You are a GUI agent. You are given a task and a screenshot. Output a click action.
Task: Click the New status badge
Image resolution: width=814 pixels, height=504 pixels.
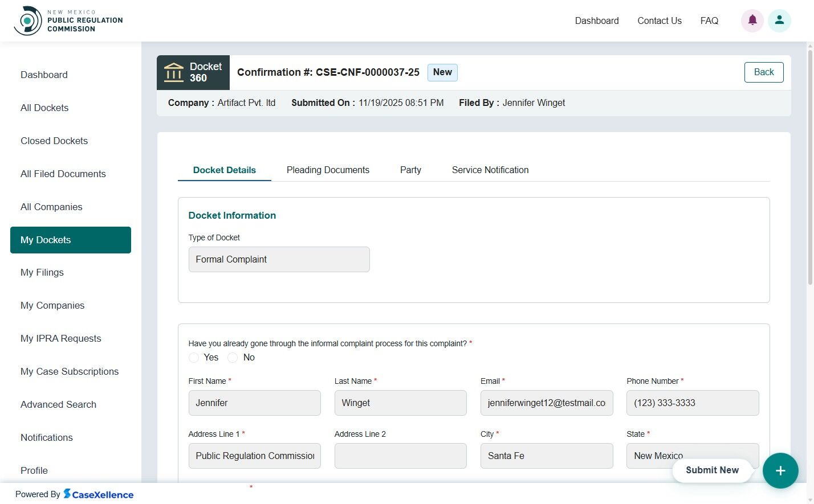click(x=442, y=72)
